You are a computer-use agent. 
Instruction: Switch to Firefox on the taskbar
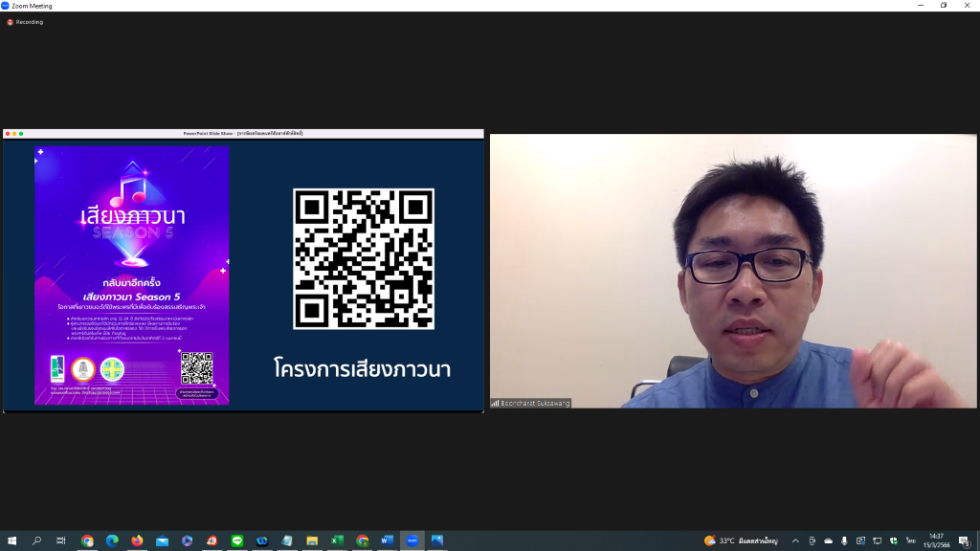click(138, 541)
